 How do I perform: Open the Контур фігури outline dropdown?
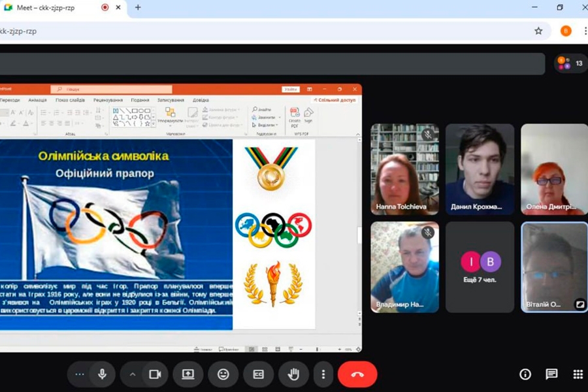point(221,118)
